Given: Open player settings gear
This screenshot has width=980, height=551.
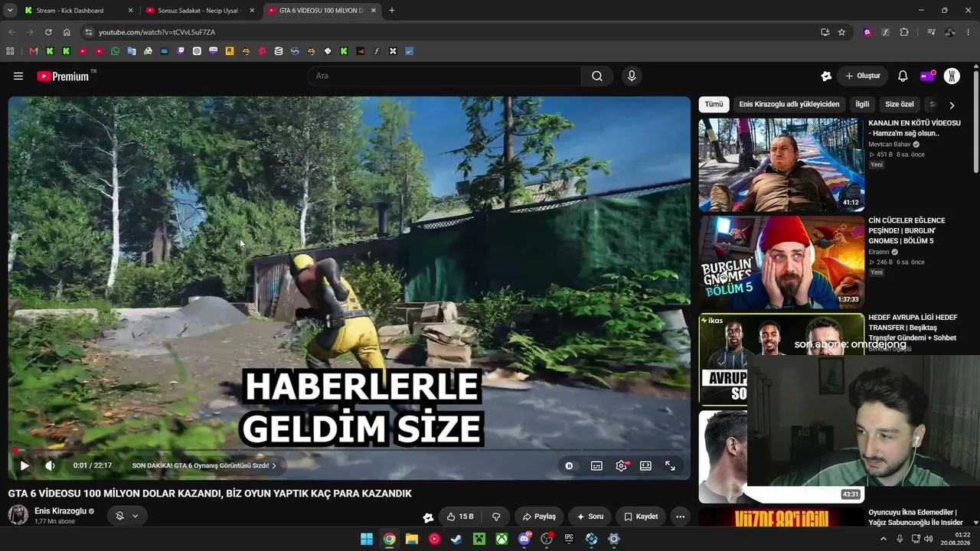Looking at the screenshot, I should (621, 465).
